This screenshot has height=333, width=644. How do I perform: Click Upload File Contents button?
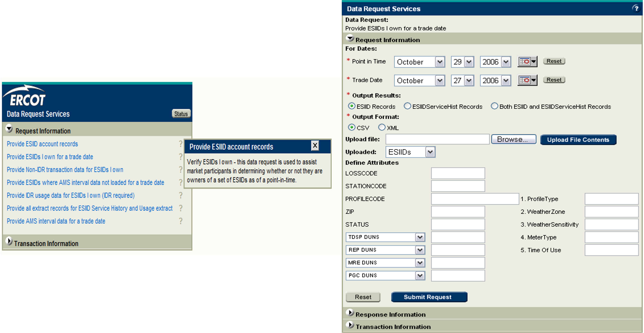pos(578,140)
